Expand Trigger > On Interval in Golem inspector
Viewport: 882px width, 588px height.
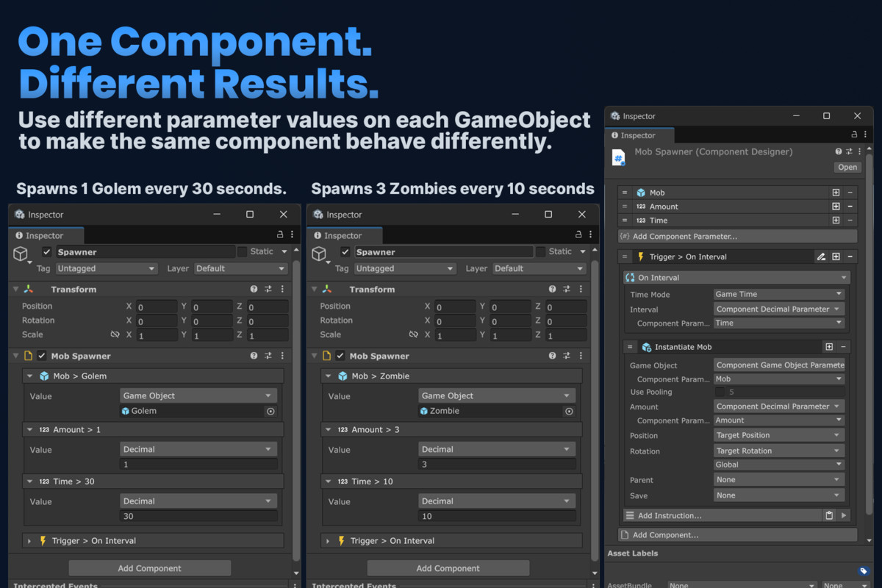(29, 541)
